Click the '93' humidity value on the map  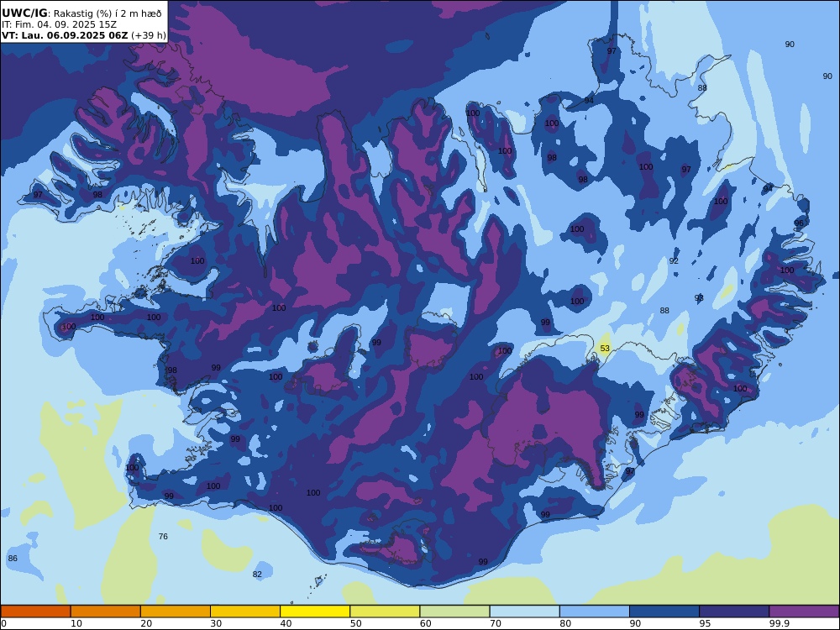tap(699, 298)
